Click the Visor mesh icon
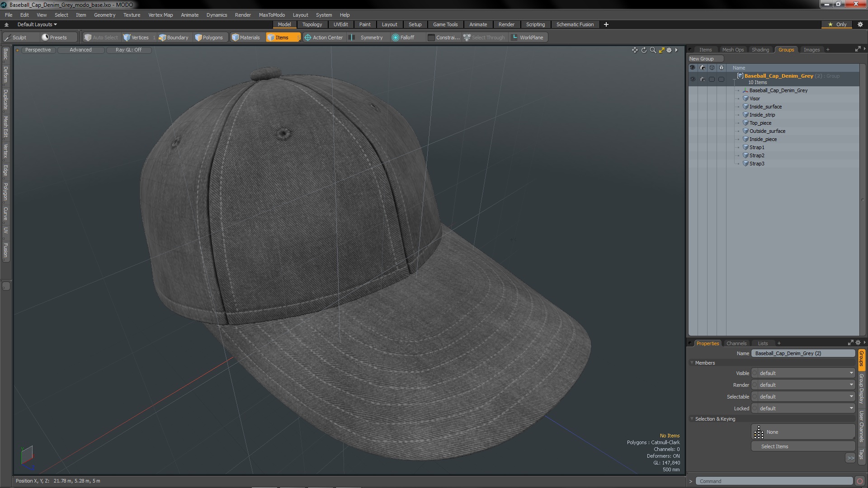 click(x=745, y=99)
